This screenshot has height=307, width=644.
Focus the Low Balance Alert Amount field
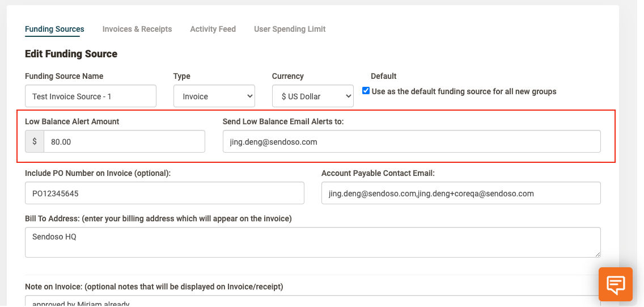pos(124,141)
